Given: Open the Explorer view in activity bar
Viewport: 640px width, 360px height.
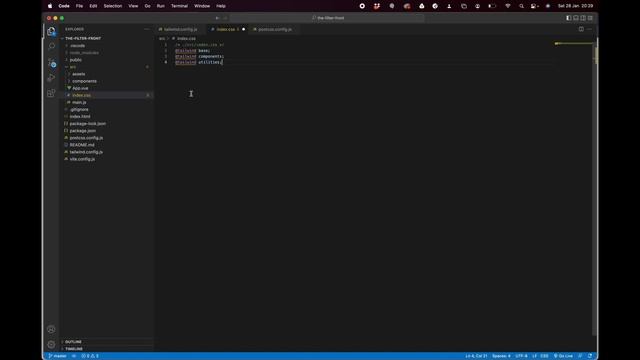Looking at the screenshot, I should [x=51, y=31].
